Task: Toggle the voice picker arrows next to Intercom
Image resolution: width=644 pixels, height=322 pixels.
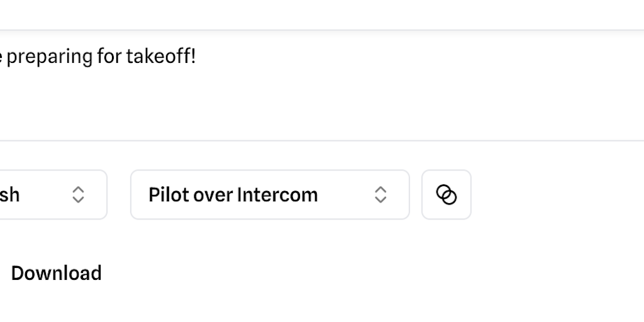Action: click(380, 195)
